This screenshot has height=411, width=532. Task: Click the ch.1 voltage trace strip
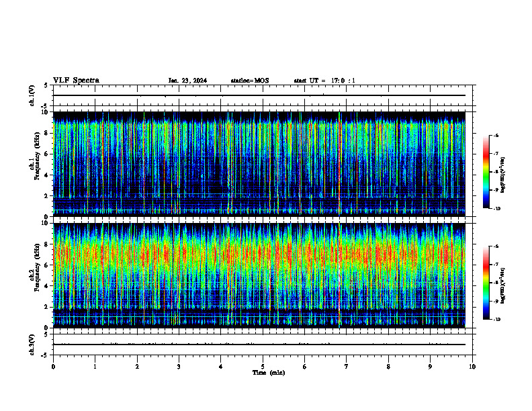pyautogui.click(x=263, y=95)
